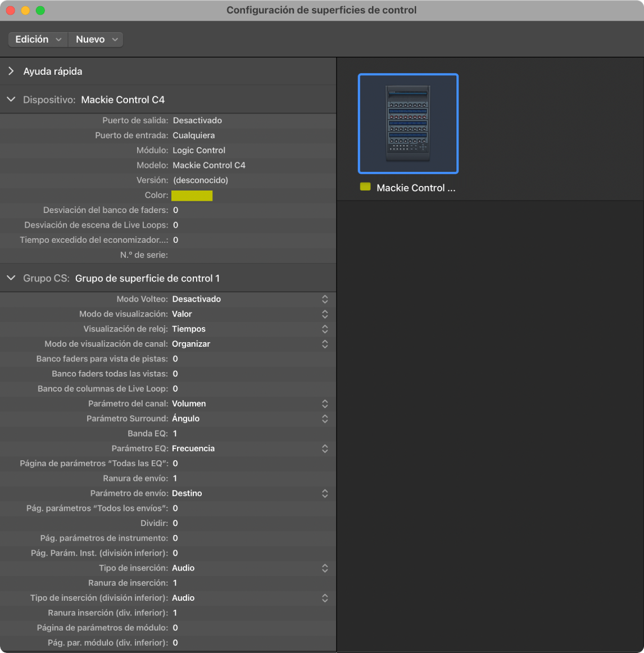Select Ranura inserción (div. inferior) value
The image size is (644, 653).
(x=175, y=613)
